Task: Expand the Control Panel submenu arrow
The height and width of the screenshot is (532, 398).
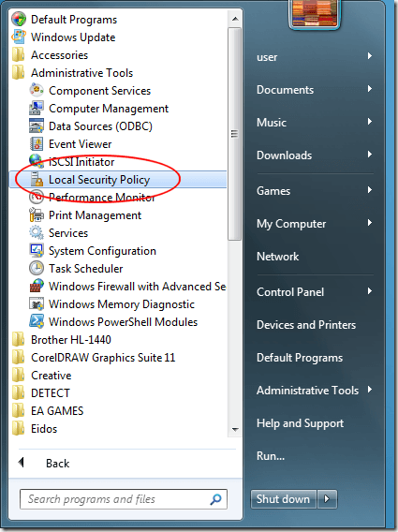Action: pos(370,291)
